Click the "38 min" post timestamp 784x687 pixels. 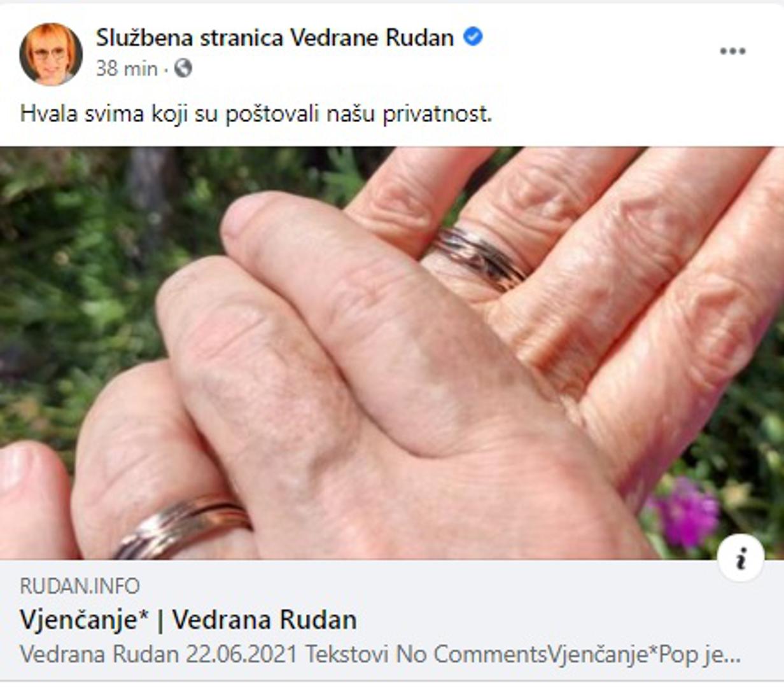click(127, 69)
